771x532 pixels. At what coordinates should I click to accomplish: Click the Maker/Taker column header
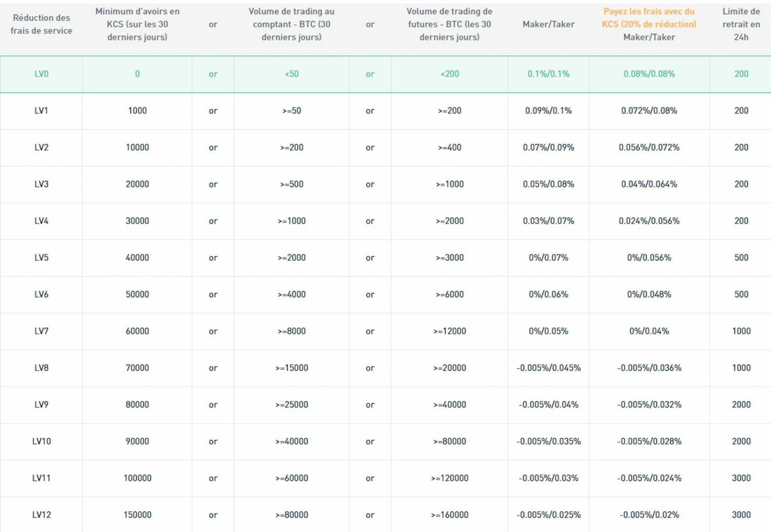tap(548, 24)
